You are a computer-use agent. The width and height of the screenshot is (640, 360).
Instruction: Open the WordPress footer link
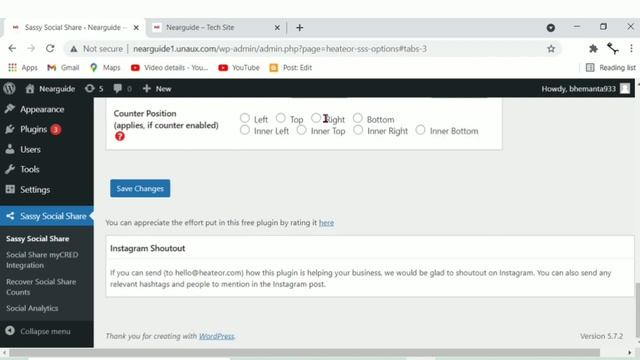point(216,336)
